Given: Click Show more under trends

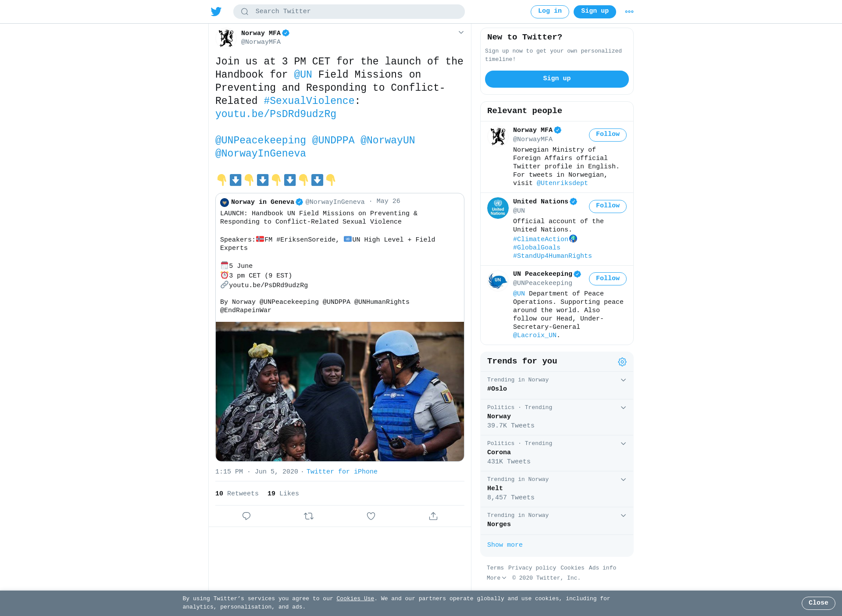Looking at the screenshot, I should 505,545.
